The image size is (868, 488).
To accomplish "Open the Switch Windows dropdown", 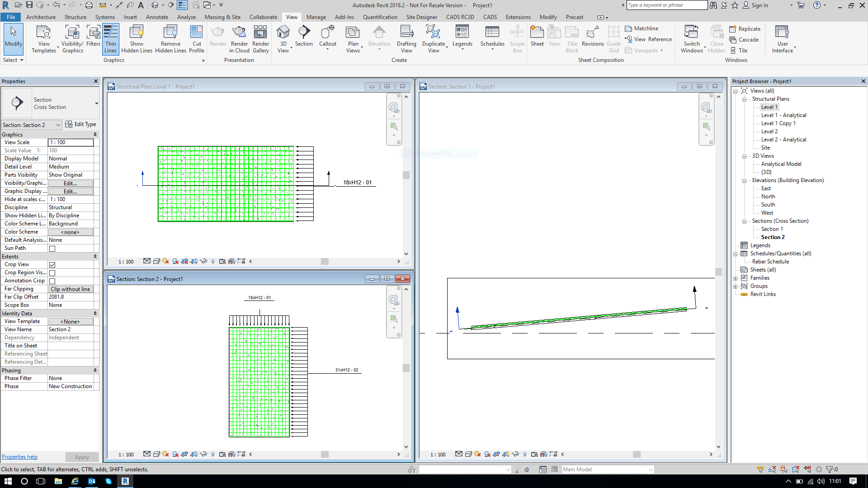I will (x=705, y=47).
